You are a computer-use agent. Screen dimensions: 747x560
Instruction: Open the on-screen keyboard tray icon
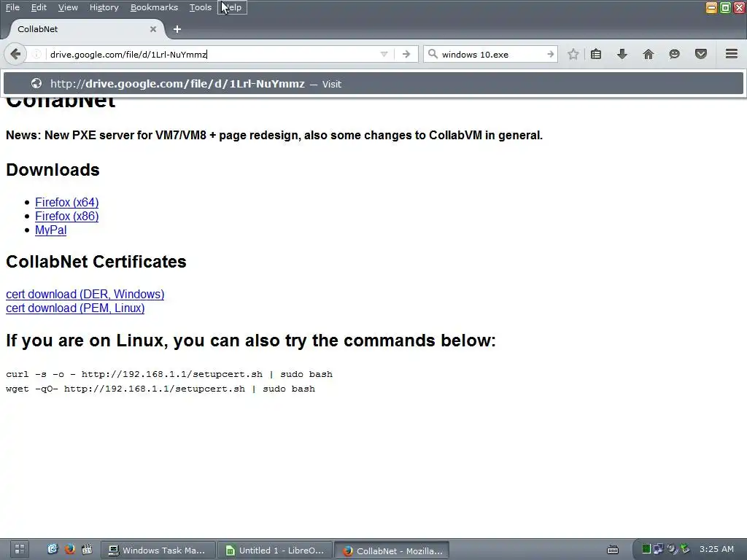(x=613, y=550)
